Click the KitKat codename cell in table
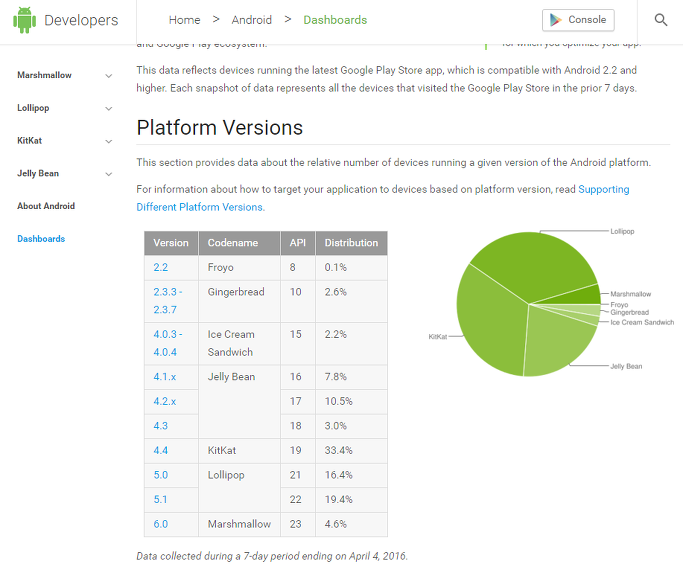The width and height of the screenshot is (683, 567). (239, 451)
